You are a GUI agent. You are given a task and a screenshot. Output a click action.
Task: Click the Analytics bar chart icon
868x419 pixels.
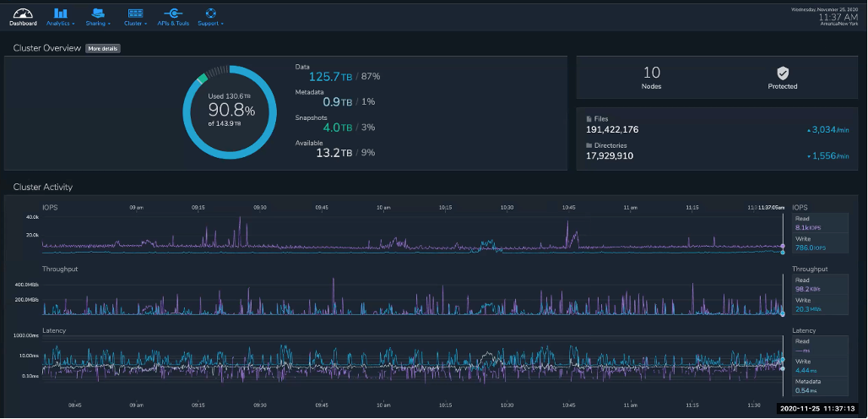coord(61,13)
